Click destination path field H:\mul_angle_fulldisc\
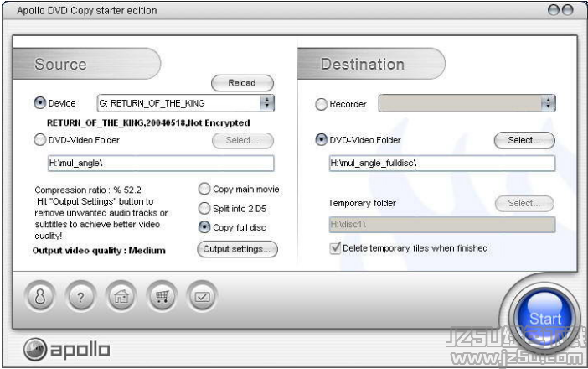 coord(442,164)
